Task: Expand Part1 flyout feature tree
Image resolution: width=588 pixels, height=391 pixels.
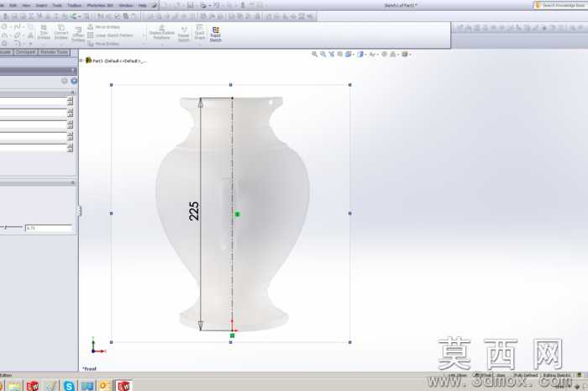Action: (81, 61)
